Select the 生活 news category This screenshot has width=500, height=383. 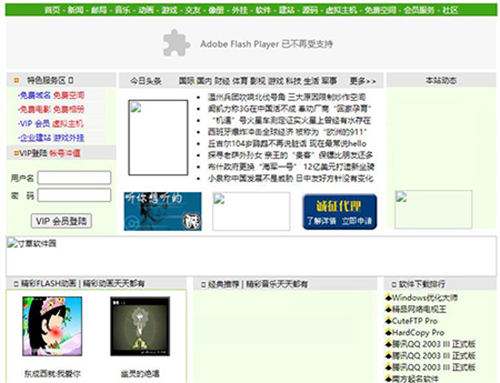click(312, 81)
